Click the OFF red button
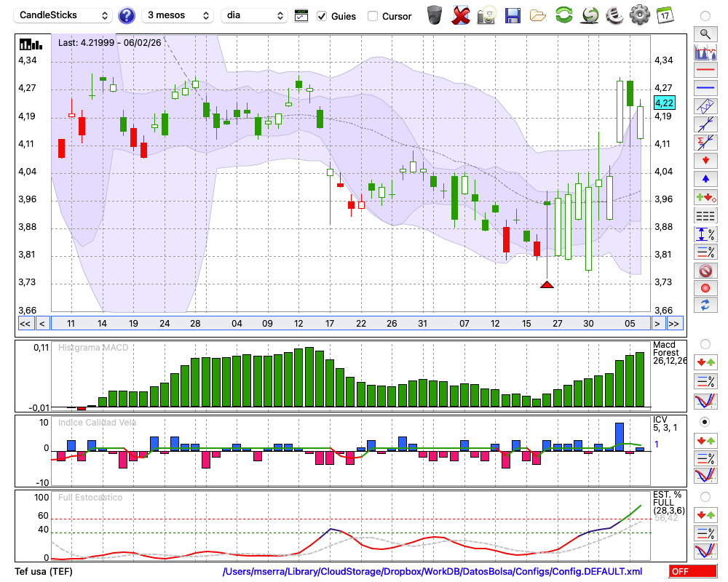The height and width of the screenshot is (582, 728). (692, 572)
